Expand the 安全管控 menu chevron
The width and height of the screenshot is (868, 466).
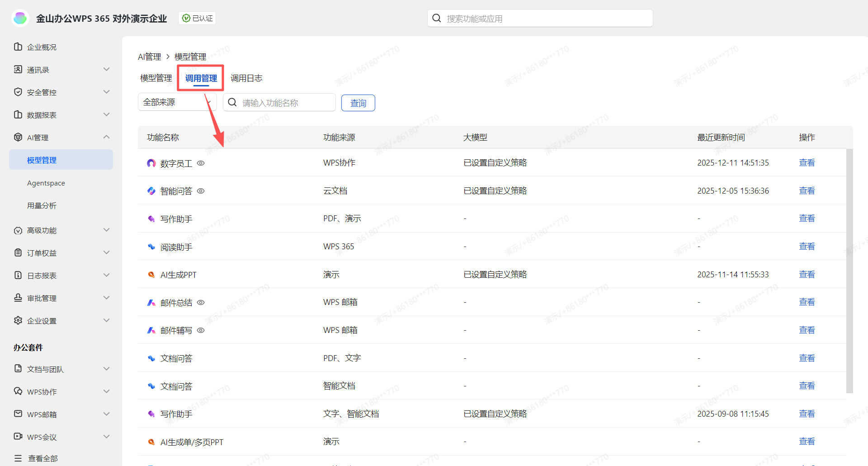coord(107,92)
